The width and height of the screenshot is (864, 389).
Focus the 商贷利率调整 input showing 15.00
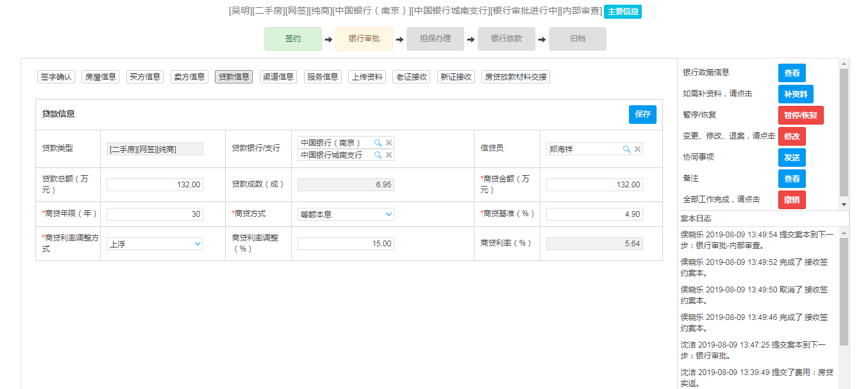345,244
